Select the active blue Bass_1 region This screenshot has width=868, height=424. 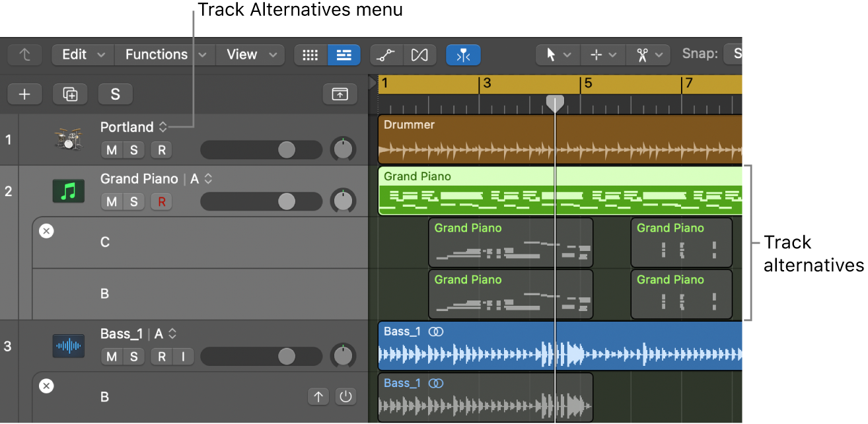[x=560, y=346]
